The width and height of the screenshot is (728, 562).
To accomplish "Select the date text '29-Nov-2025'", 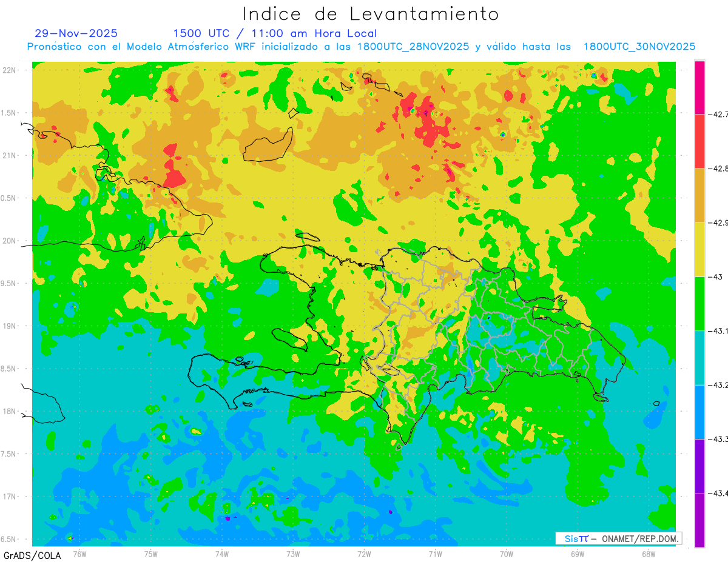I will [x=76, y=33].
